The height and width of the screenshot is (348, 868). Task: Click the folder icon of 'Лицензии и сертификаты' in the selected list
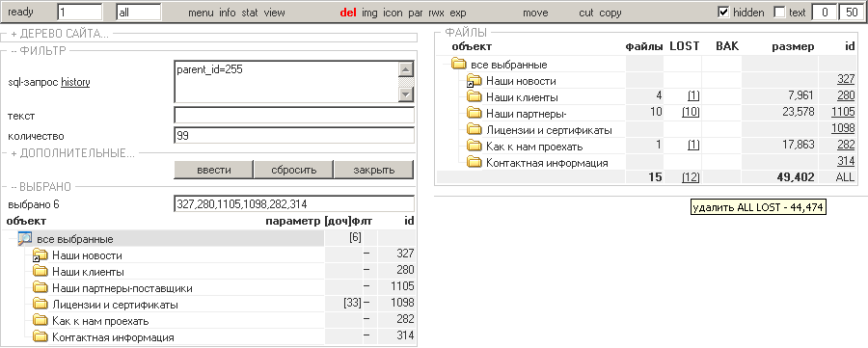40,304
